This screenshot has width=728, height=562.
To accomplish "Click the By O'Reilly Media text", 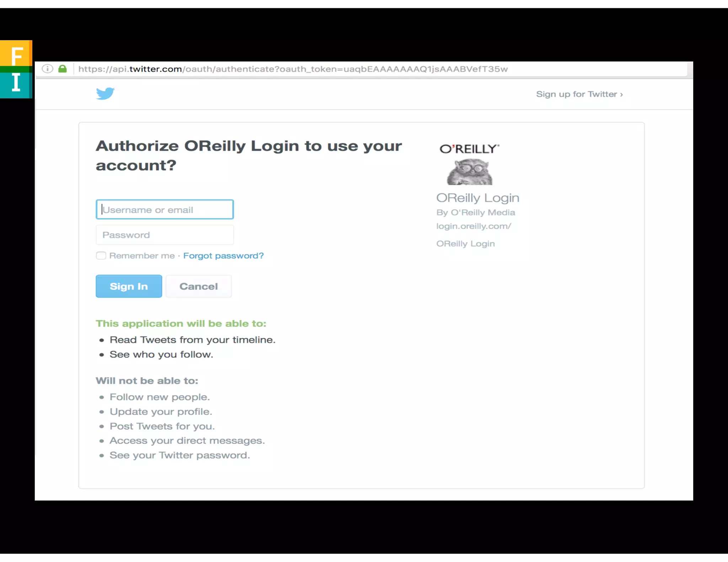I will 476,212.
